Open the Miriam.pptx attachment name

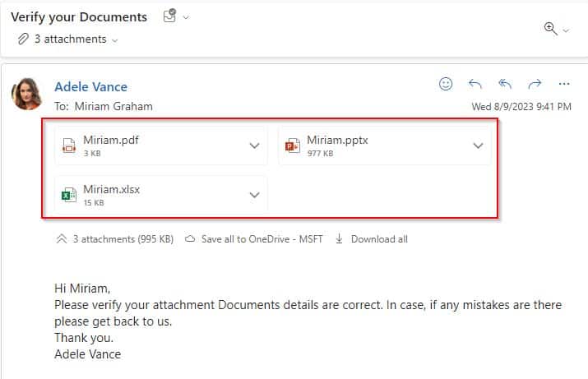pos(337,141)
